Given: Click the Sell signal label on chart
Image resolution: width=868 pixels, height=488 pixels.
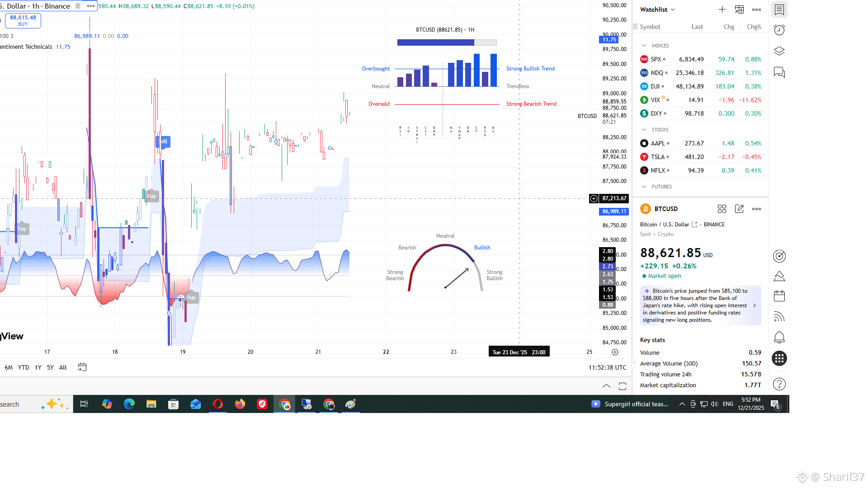Looking at the screenshot, I should 163,141.
